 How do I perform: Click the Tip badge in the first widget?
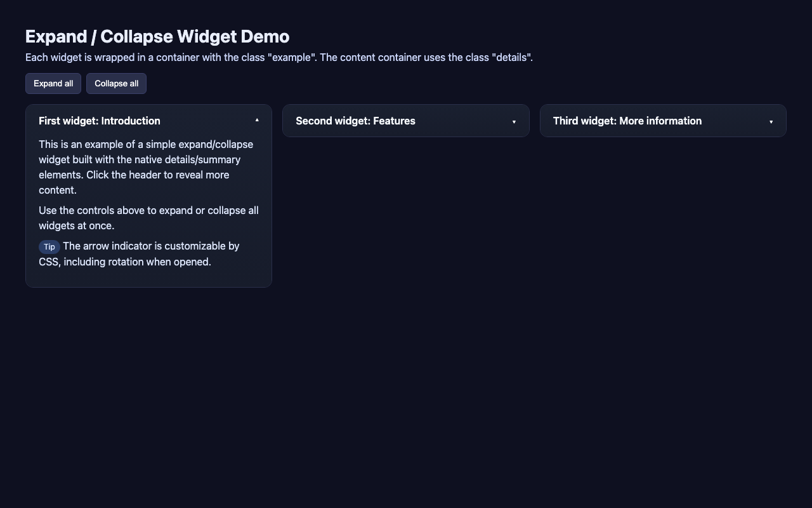pyautogui.click(x=49, y=247)
